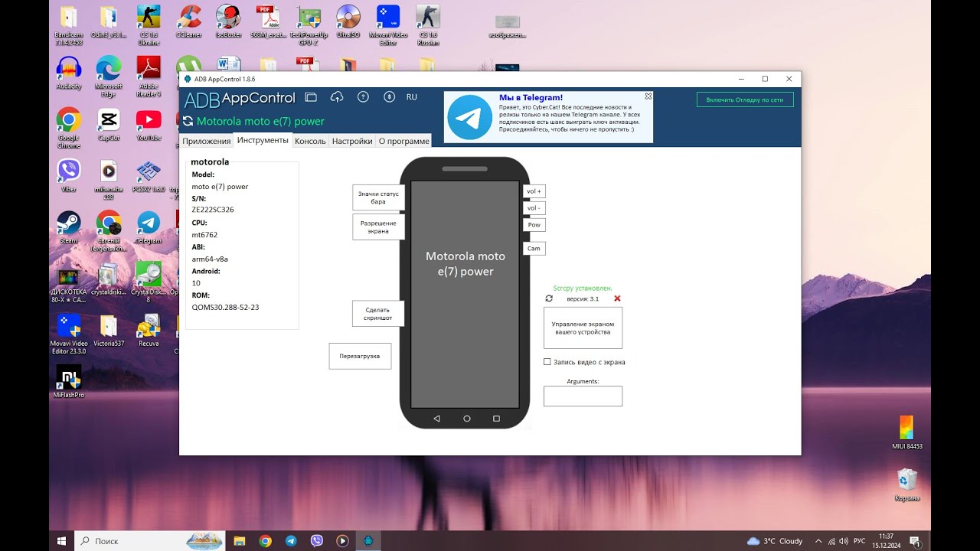Click the Telegram logo in the banner
Viewport: 980px width, 551px height.
click(x=469, y=117)
